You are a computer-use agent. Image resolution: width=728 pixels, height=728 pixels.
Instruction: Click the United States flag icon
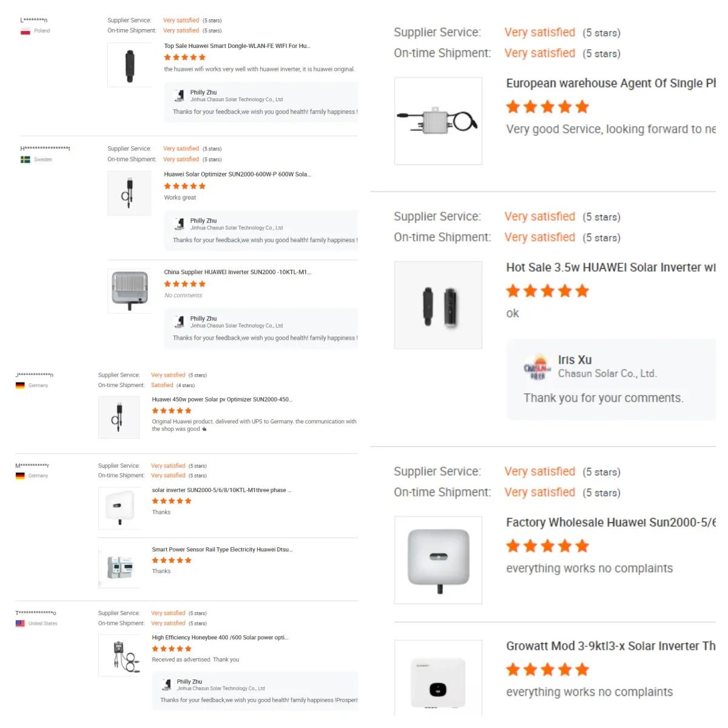[x=20, y=624]
